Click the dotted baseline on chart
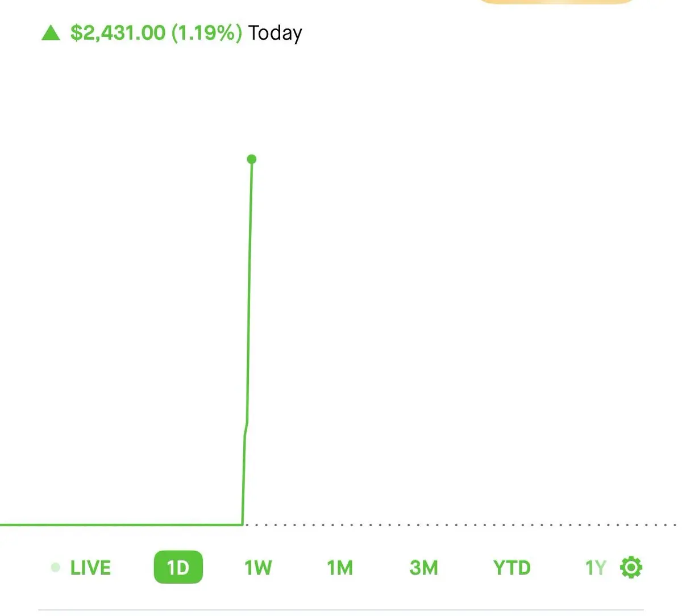The image size is (682, 616). click(x=460, y=525)
